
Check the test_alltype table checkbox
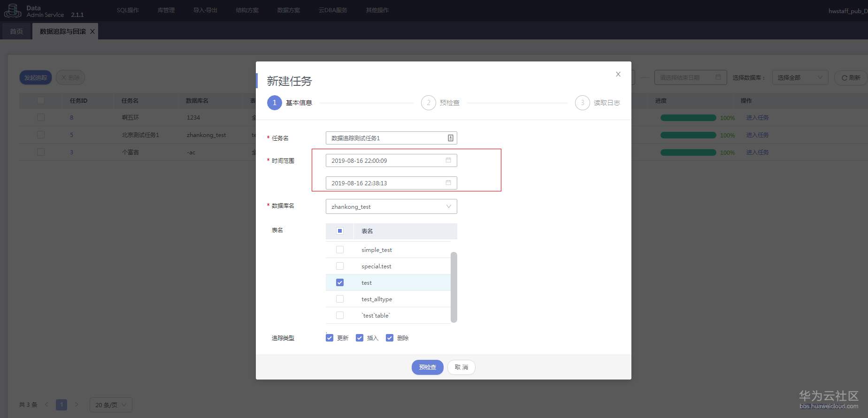click(340, 299)
